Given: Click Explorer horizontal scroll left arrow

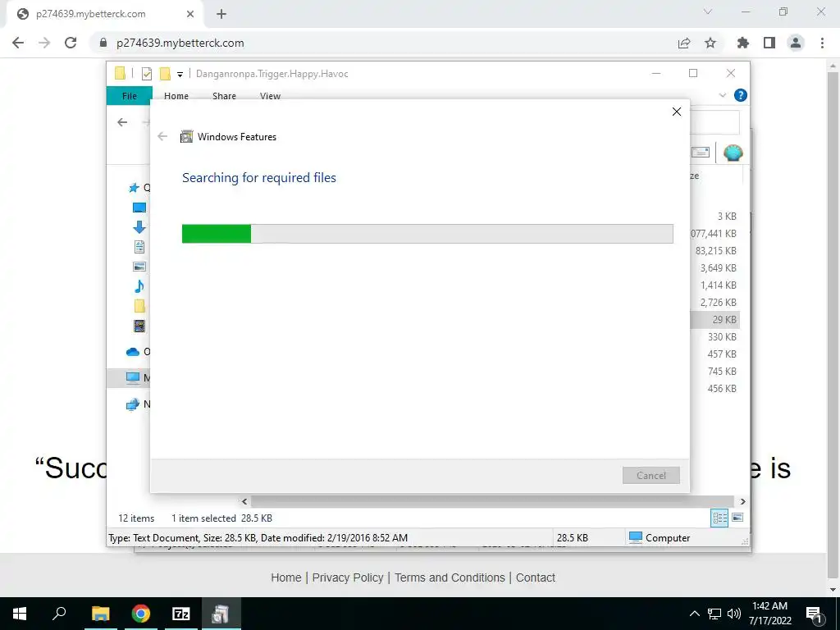Looking at the screenshot, I should point(244,501).
